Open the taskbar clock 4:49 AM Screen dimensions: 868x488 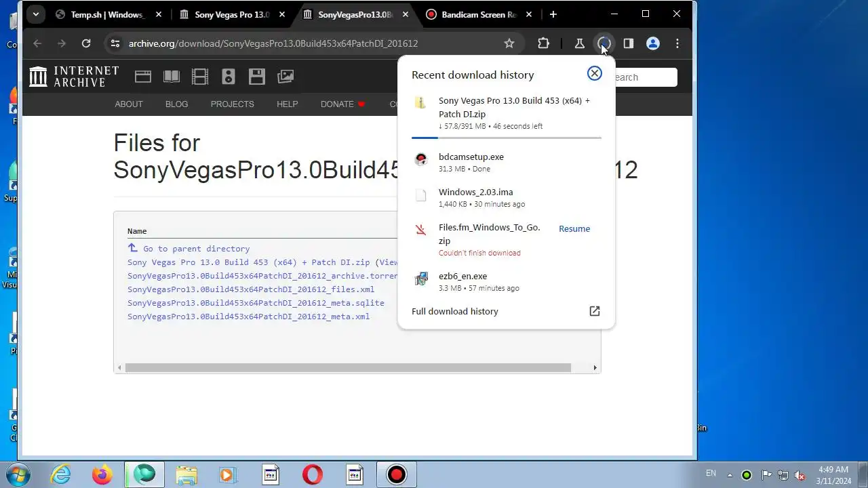833,474
